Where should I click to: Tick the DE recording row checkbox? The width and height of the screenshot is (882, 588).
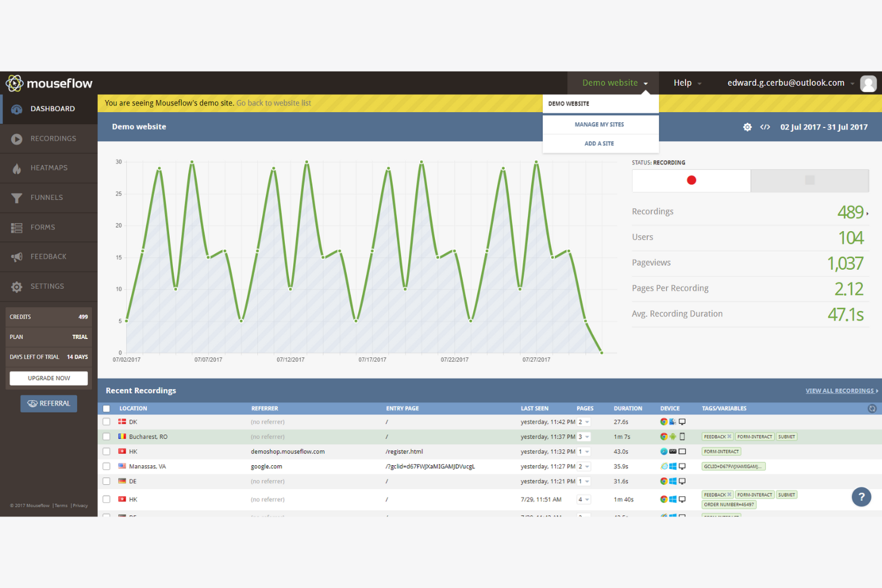(x=107, y=481)
